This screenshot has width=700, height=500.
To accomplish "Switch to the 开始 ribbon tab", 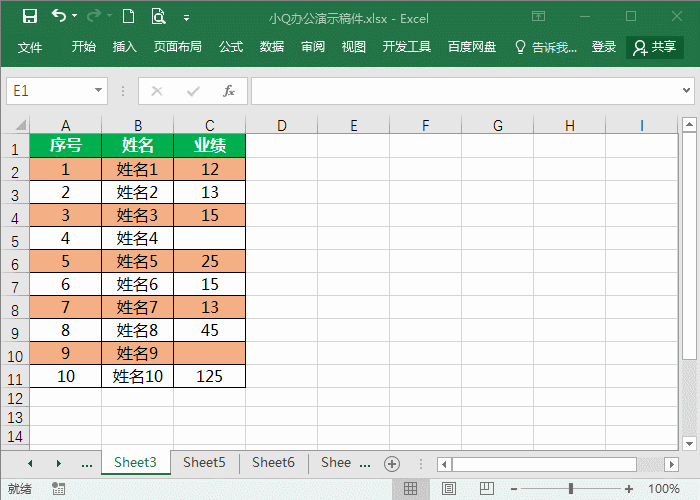I will [84, 47].
